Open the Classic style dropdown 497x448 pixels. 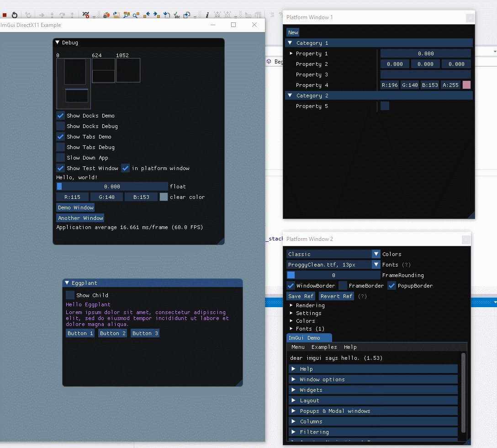click(333, 254)
